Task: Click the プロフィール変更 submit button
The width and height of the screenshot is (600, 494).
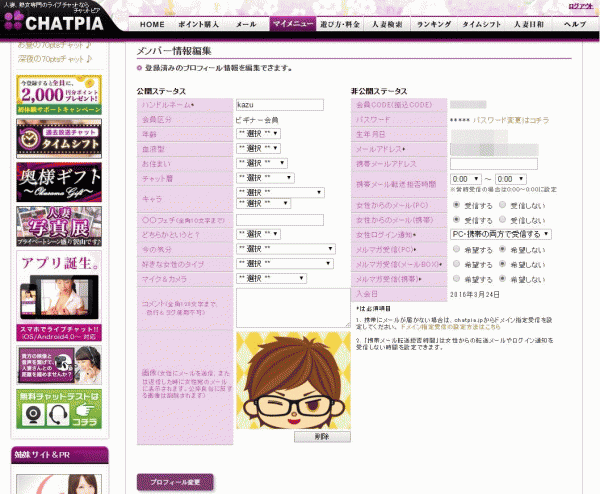Action: point(175,482)
